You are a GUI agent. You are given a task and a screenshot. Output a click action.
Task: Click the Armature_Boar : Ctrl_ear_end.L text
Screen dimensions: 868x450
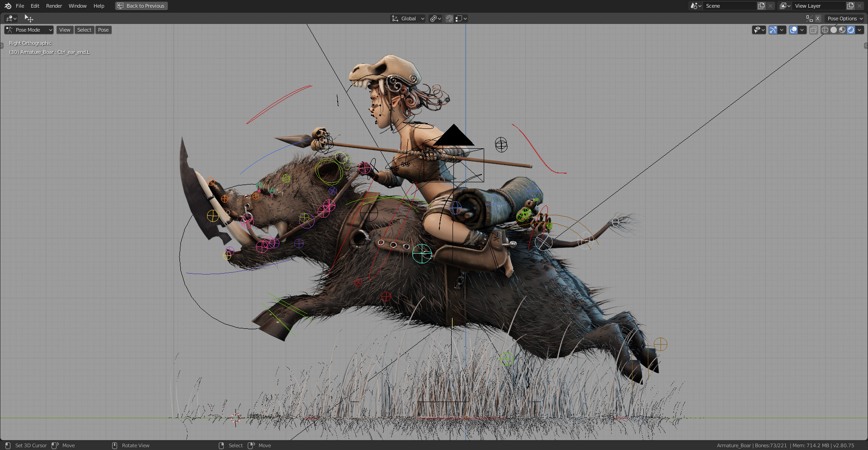(x=49, y=52)
